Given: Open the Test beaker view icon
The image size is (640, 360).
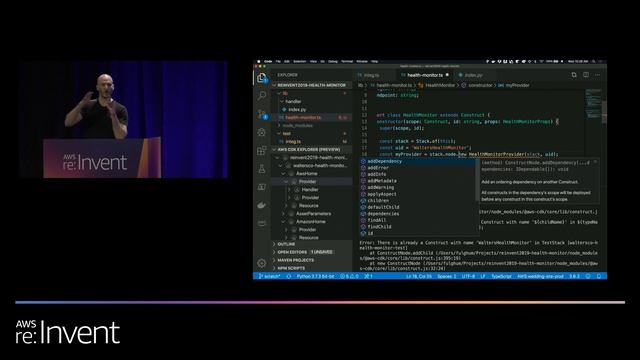Looking at the screenshot, I should coord(262,169).
